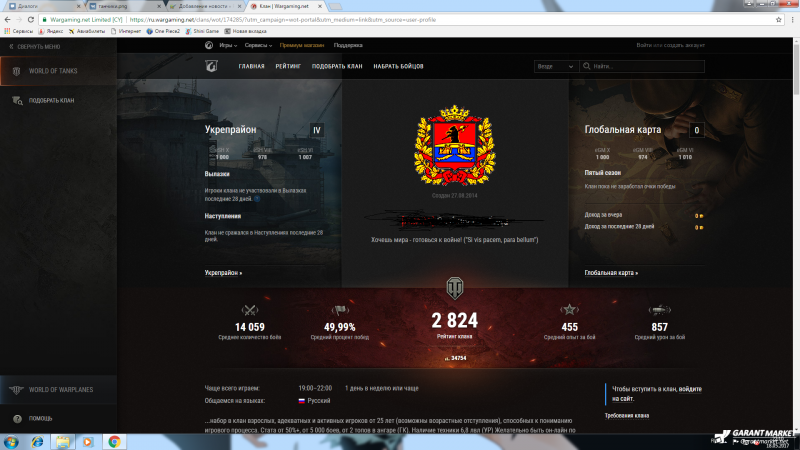Open File Explorer from taskbar
The image size is (800, 450).
tap(63, 442)
